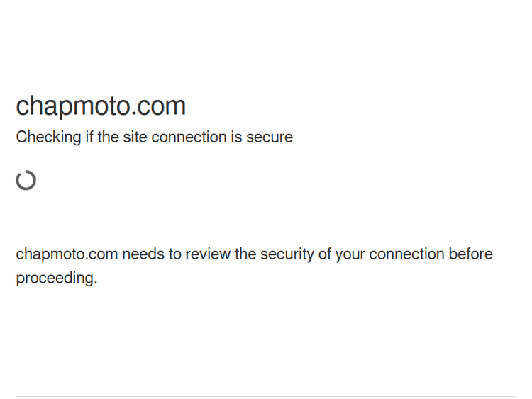This screenshot has height=399, width=532.
Task: Click the word "Checking" in the subtitle
Action: [x=48, y=137]
